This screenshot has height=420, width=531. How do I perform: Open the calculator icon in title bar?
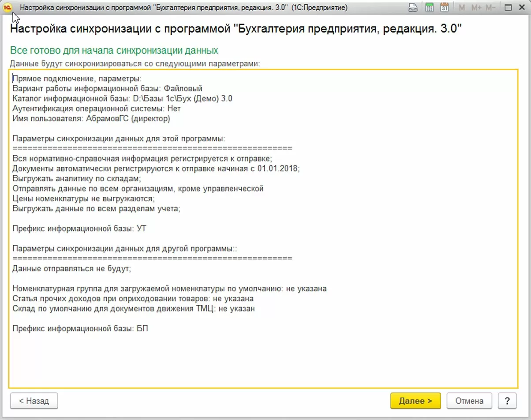[429, 7]
